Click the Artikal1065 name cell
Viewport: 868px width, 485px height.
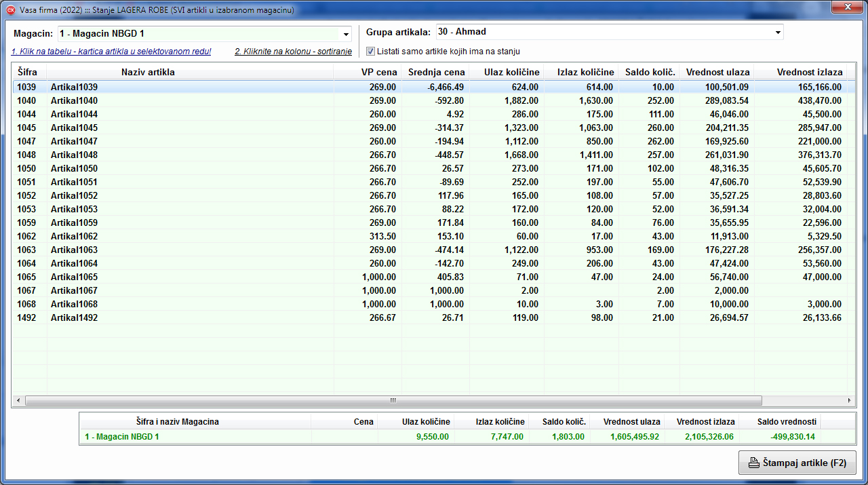pyautogui.click(x=190, y=277)
